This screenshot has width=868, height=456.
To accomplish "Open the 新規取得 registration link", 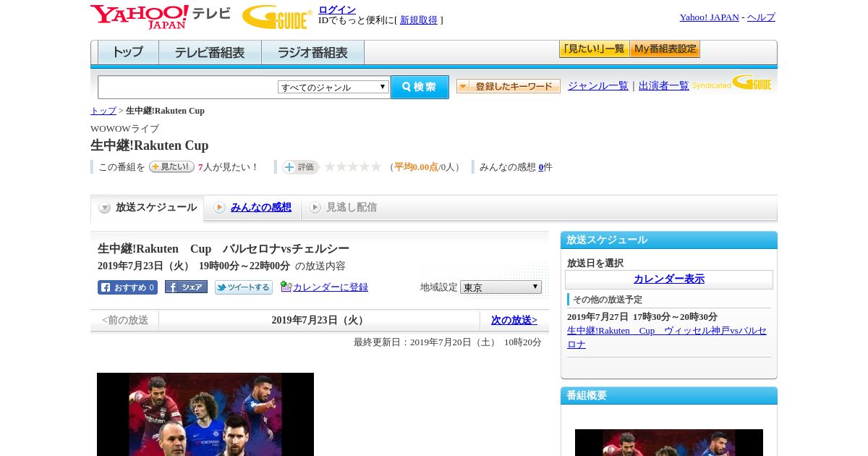I will (x=419, y=20).
